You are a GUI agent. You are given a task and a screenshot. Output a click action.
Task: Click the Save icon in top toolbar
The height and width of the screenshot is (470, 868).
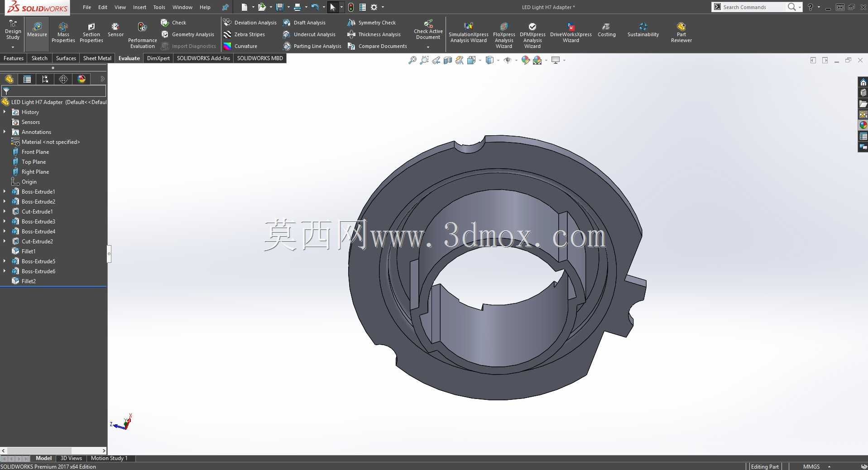pos(280,7)
